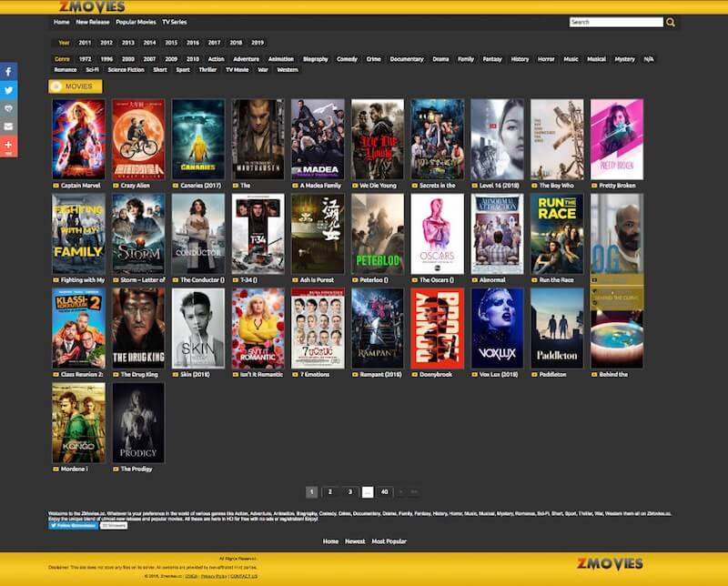
Task: Filter by year 2019
Action: click(258, 43)
